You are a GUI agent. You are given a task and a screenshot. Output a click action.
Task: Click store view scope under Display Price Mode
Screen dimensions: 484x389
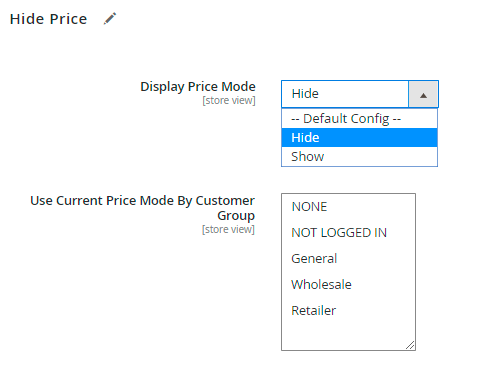pyautogui.click(x=229, y=100)
